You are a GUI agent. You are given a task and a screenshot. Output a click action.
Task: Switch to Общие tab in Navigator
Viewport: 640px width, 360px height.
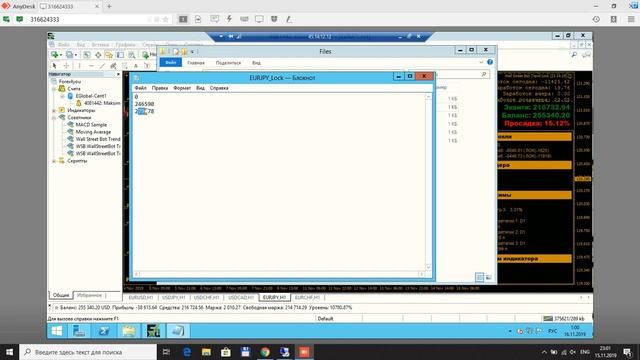click(61, 295)
